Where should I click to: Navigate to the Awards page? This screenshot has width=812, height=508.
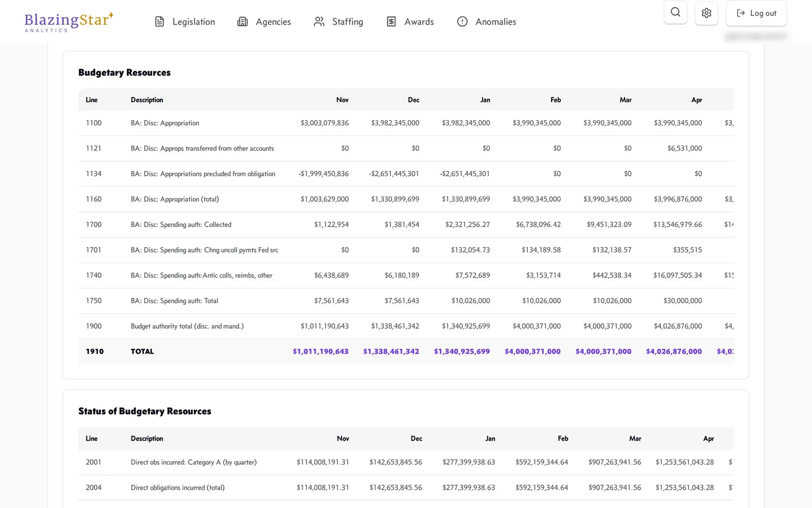pos(410,21)
